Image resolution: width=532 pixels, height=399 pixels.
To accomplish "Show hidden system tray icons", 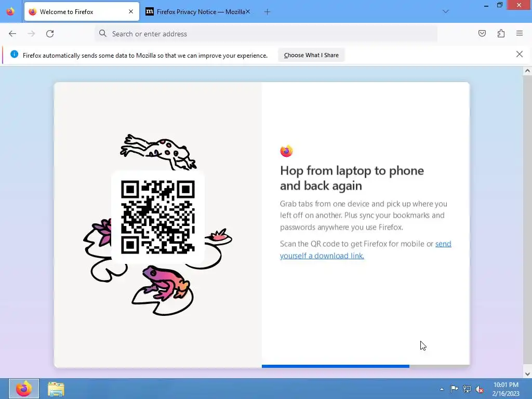I will tap(442, 389).
